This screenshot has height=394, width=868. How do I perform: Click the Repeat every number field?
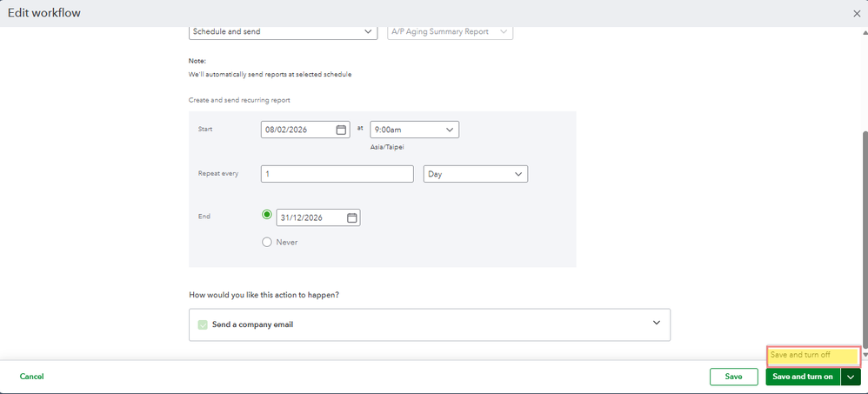coord(337,174)
